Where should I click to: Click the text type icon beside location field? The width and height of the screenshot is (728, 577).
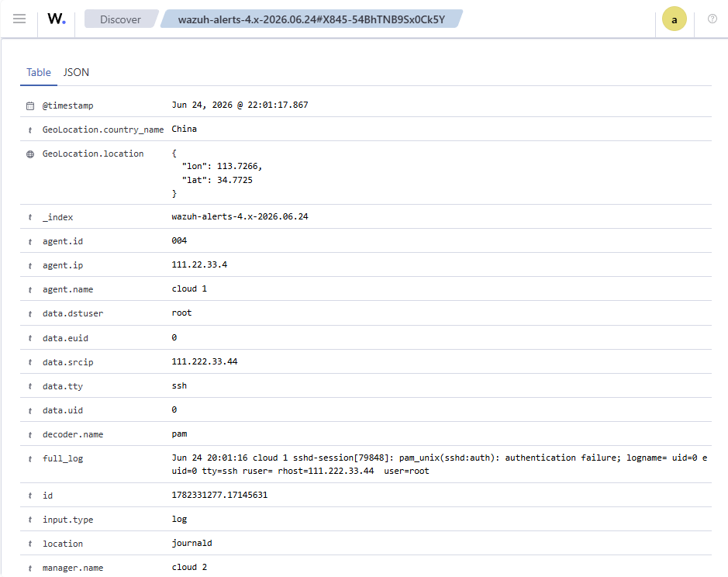coord(30,544)
